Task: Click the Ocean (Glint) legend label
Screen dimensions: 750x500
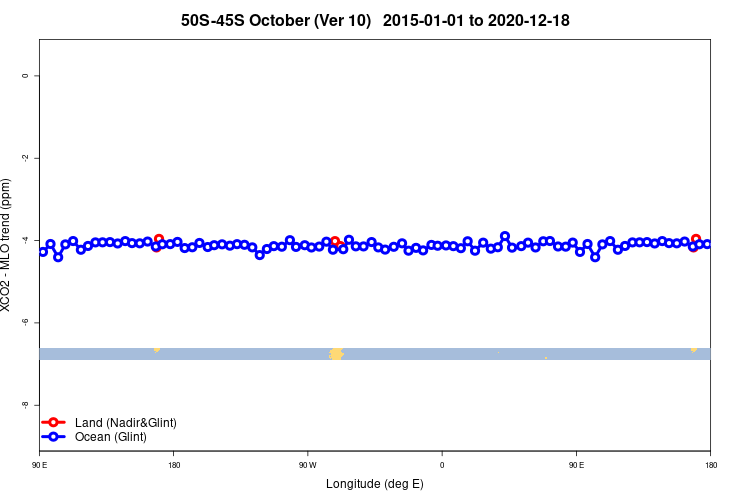Action: [x=110, y=437]
